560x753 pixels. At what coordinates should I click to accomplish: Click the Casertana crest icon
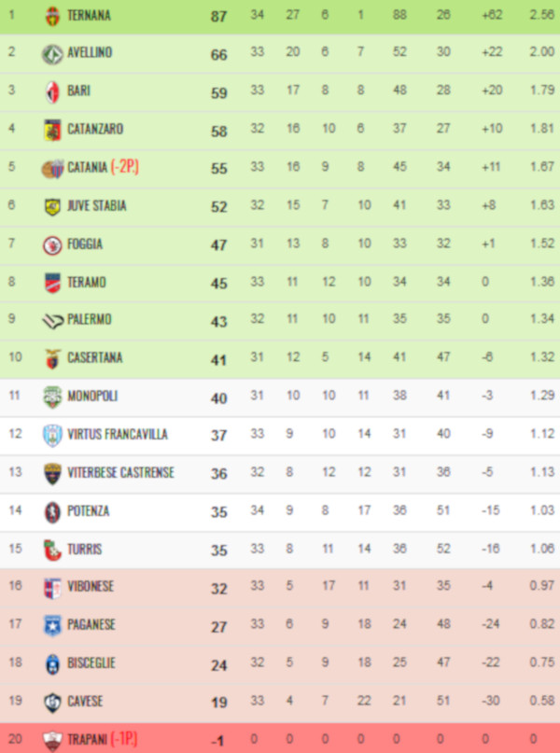tap(52, 358)
